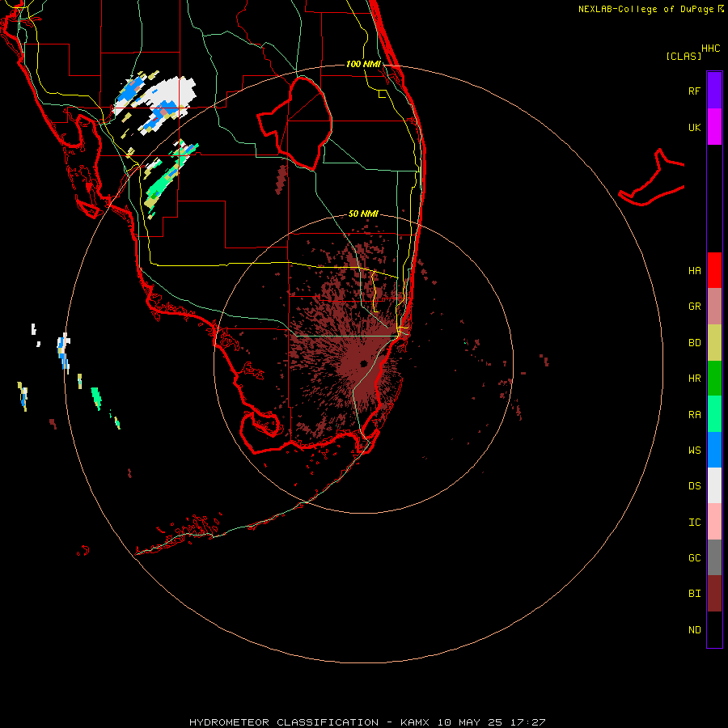The height and width of the screenshot is (728, 728).
Task: Click the BI brown legend swatch
Action: click(x=714, y=594)
